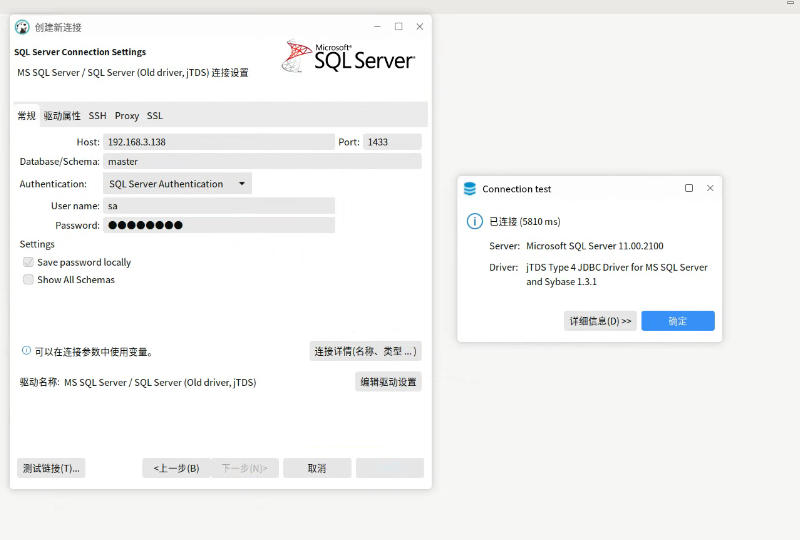Click the Settings section label
Screen dimensions: 800x540
pyautogui.click(x=37, y=244)
